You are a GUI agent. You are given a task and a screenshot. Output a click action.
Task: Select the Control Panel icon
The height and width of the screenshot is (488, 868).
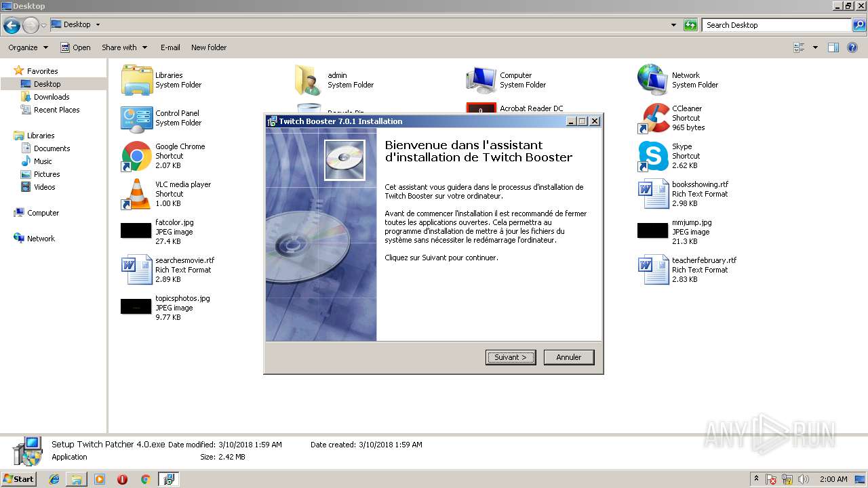coord(137,119)
